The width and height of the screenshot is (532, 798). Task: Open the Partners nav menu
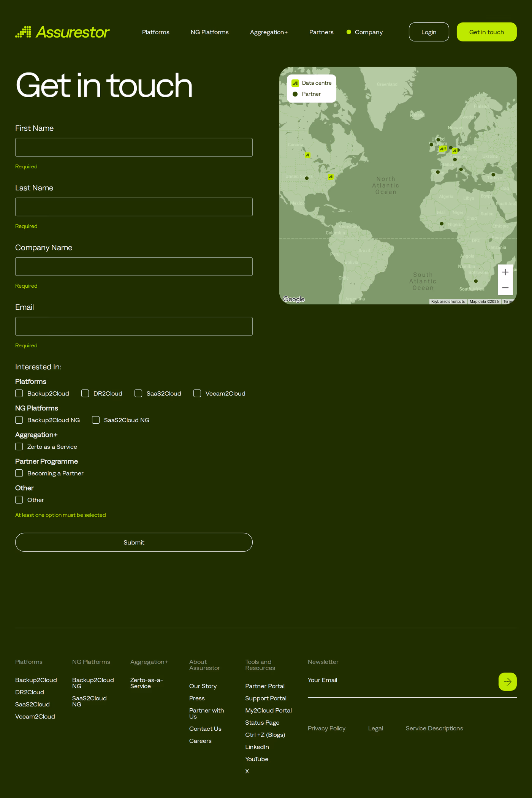(x=321, y=32)
